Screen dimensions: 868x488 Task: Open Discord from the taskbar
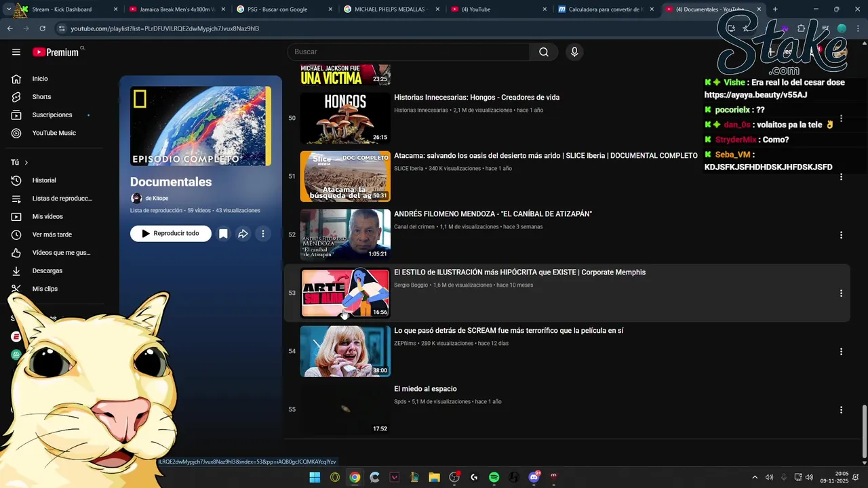(534, 477)
